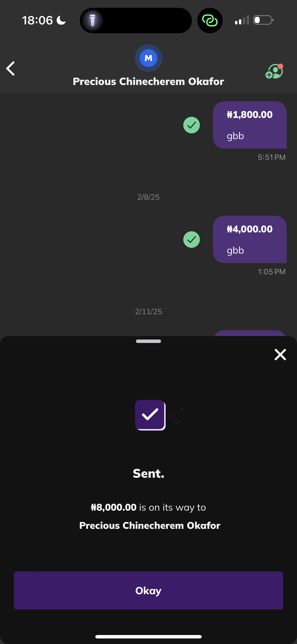Tap the 2/11/25 date separator
The height and width of the screenshot is (644, 297).
tap(148, 311)
